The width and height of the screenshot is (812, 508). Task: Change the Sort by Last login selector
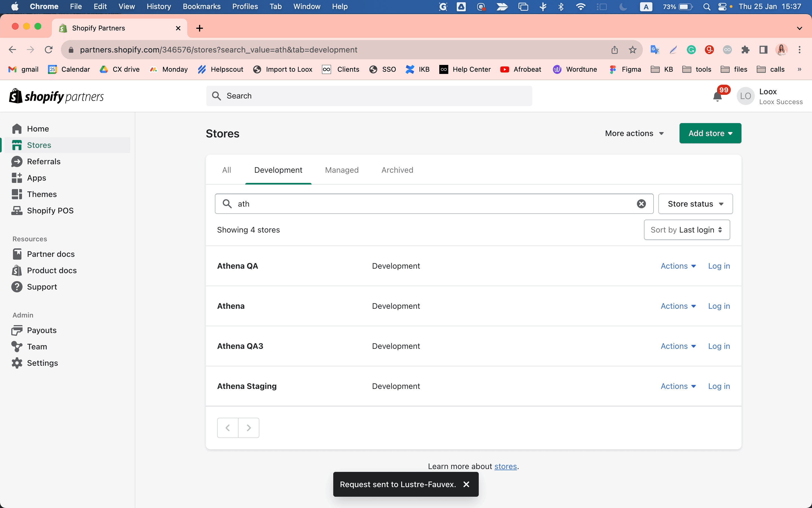point(687,230)
